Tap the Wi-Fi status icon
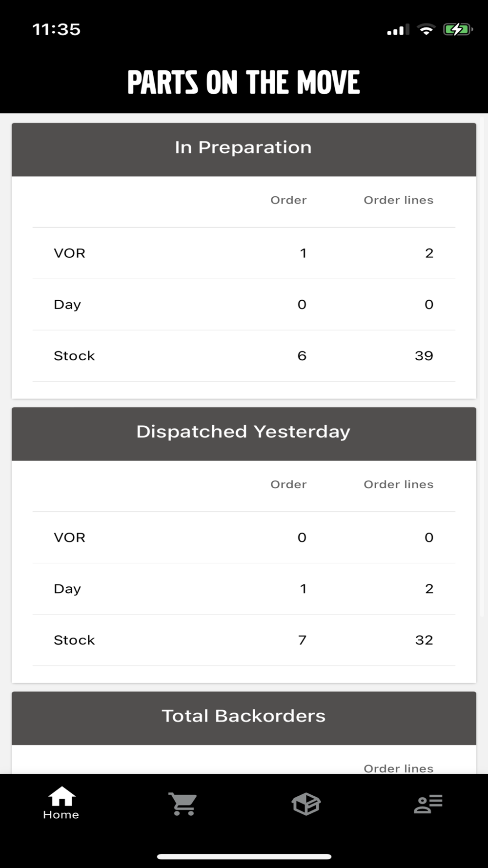The image size is (488, 868). pyautogui.click(x=426, y=30)
